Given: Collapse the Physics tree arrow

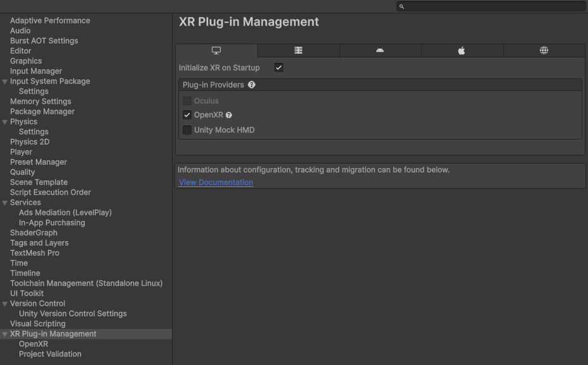Looking at the screenshot, I should 5,122.
